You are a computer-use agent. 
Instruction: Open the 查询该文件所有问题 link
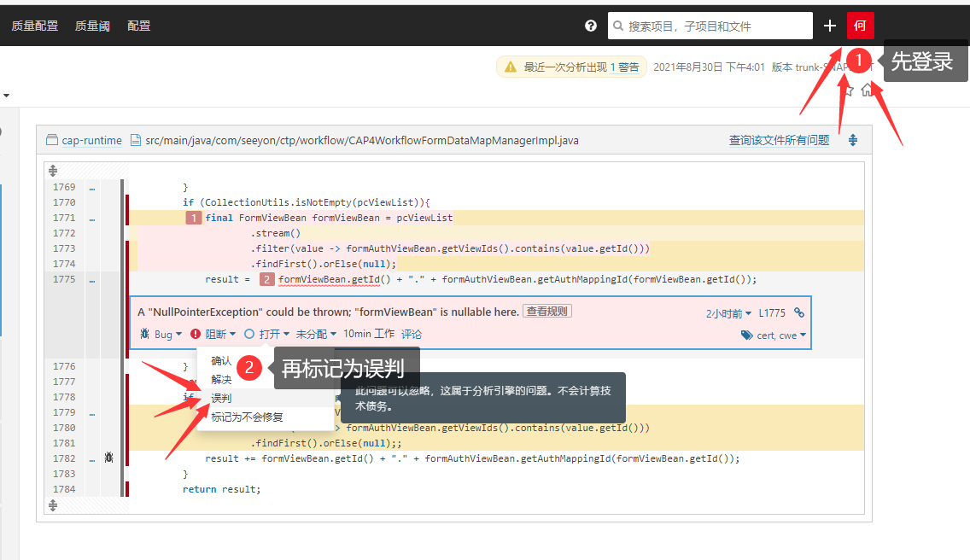(x=779, y=141)
